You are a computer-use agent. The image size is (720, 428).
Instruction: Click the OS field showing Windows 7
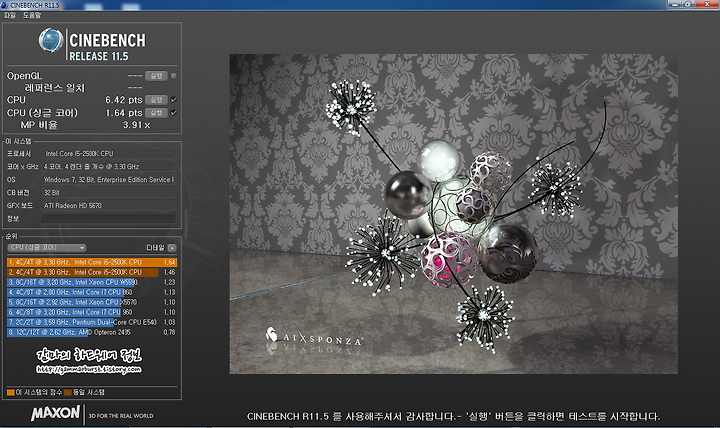pos(109,180)
